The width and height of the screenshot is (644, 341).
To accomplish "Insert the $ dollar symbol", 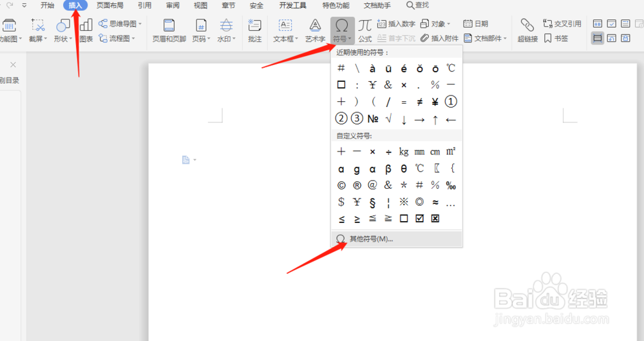I will coord(341,202).
